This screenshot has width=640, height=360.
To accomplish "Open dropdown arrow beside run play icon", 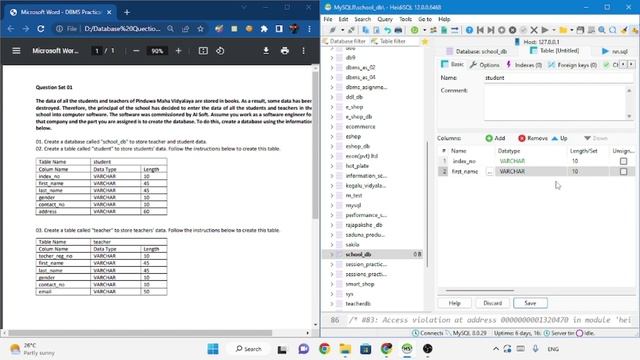I will (554, 30).
